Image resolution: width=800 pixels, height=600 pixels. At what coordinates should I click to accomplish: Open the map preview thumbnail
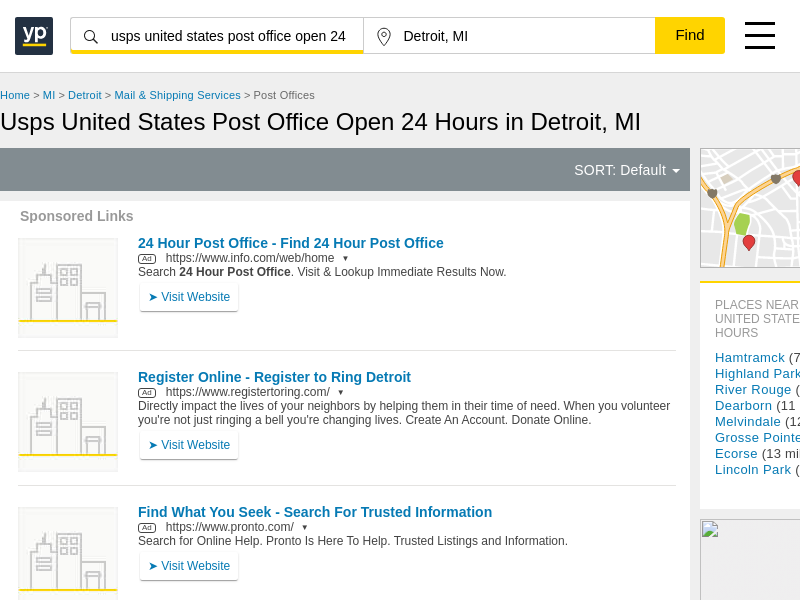coord(750,208)
